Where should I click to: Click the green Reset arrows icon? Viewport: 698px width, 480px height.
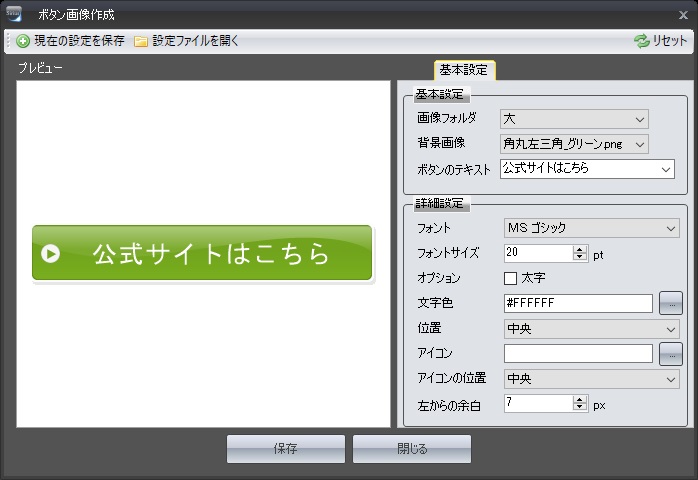pos(641,42)
